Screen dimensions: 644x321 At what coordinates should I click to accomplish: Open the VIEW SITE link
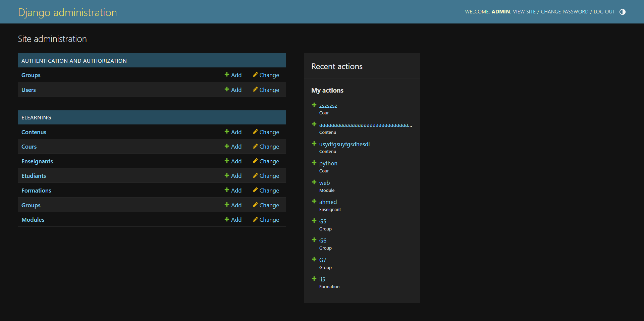coord(524,12)
